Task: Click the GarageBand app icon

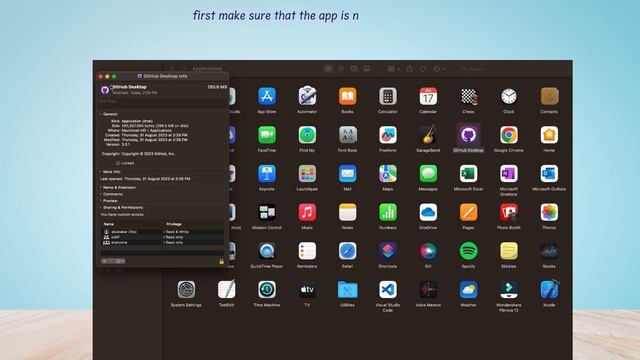Action: (x=428, y=135)
